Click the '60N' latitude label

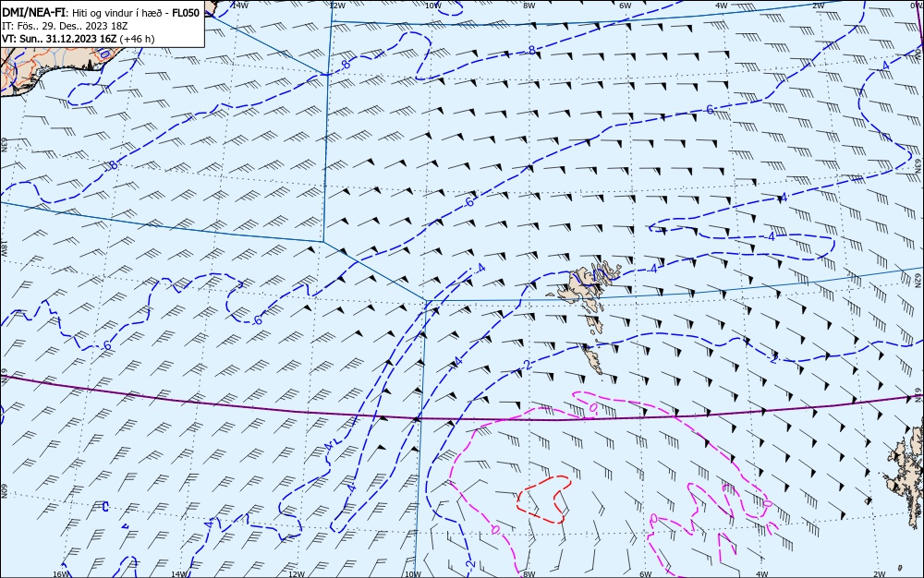(x=4, y=490)
